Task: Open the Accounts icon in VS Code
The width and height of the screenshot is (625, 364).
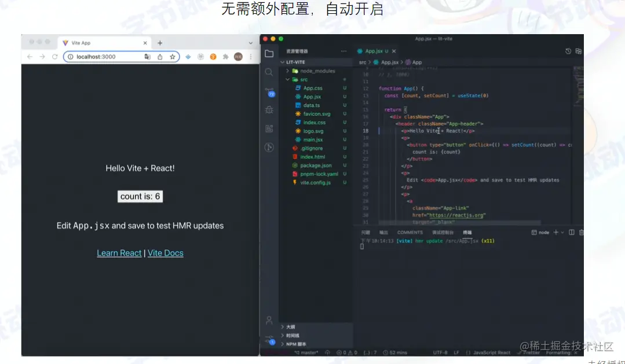Action: pos(269,320)
